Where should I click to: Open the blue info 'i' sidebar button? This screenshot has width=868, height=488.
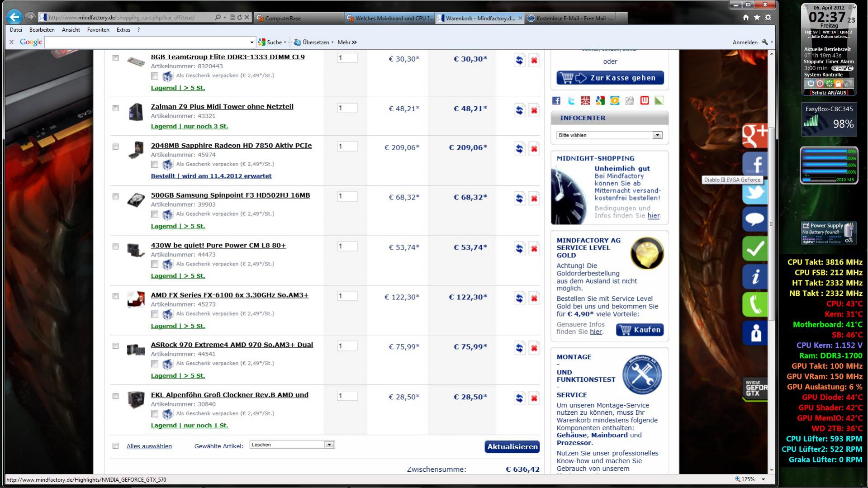coord(754,276)
